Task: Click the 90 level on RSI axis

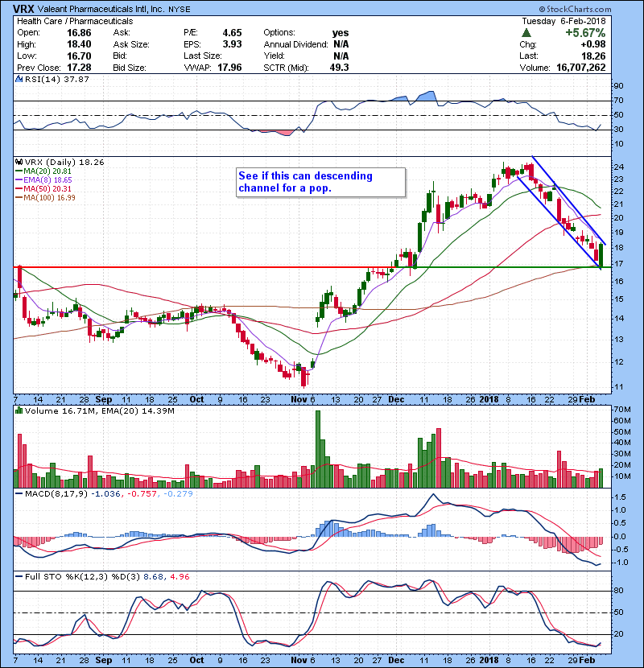Action: click(618, 86)
